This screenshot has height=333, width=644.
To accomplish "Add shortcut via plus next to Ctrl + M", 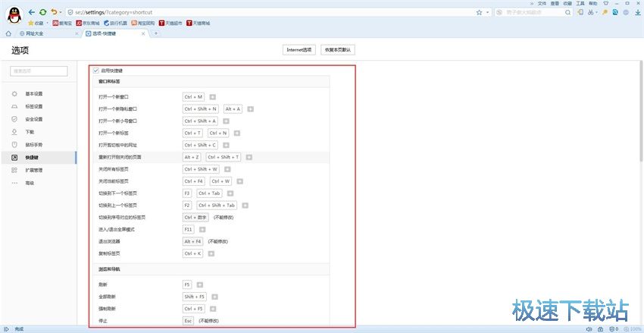I will click(x=212, y=97).
